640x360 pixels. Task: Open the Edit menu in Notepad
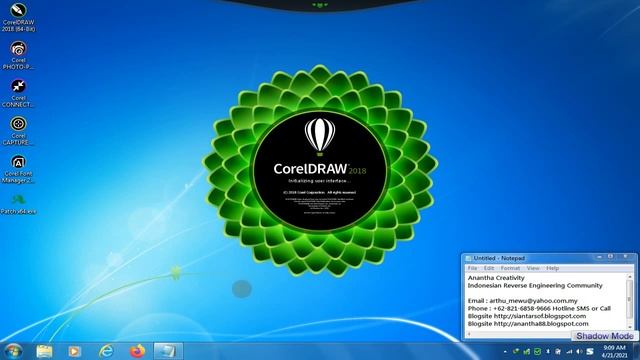click(x=489, y=268)
